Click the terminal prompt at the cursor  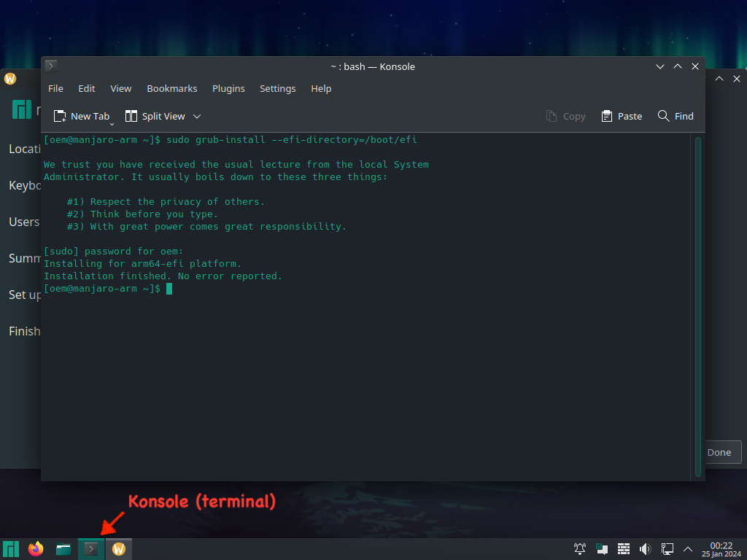pyautogui.click(x=169, y=289)
